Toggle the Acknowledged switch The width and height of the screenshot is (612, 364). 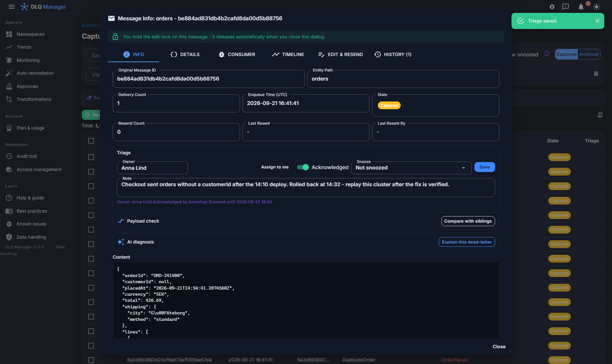pos(303,167)
